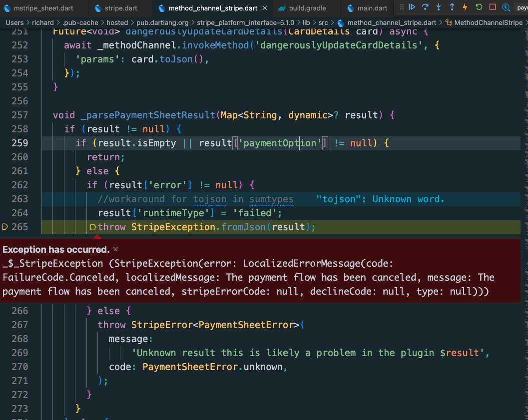The image size is (528, 420).
Task: Click line number 257 in the gutter
Action: coord(20,115)
